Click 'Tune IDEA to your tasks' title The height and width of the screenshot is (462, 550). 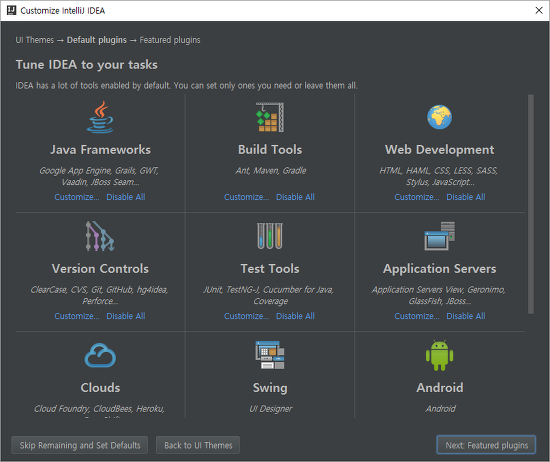click(87, 65)
